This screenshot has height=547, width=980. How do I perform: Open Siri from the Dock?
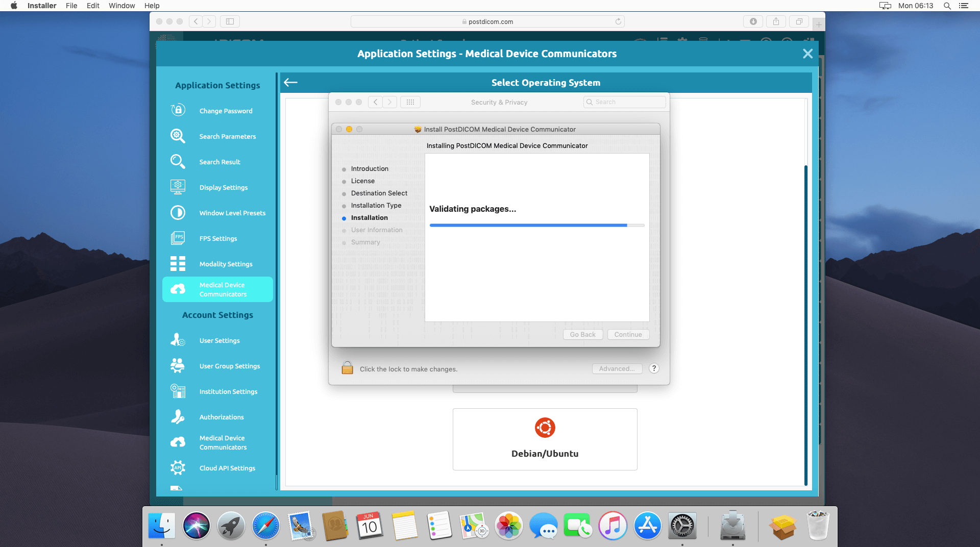coord(197,526)
